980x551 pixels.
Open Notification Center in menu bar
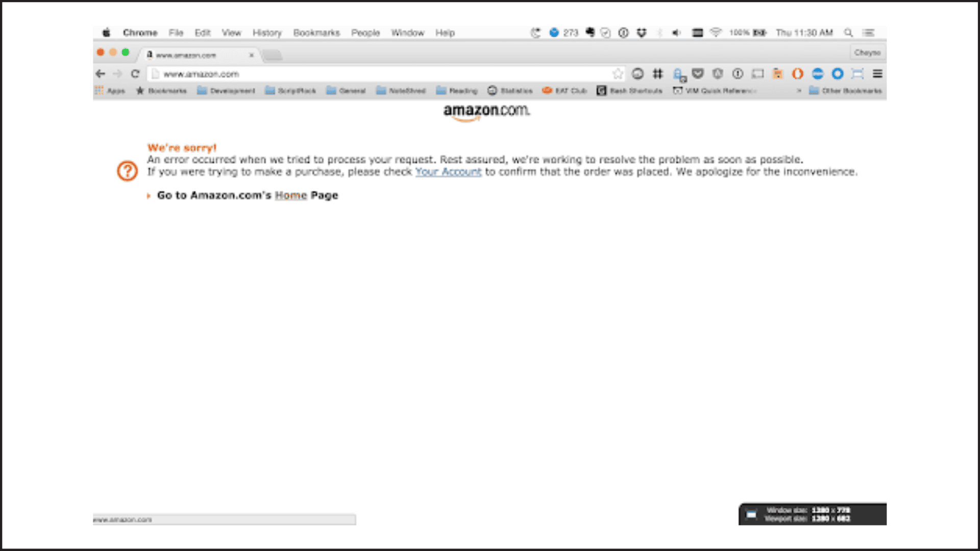(868, 33)
